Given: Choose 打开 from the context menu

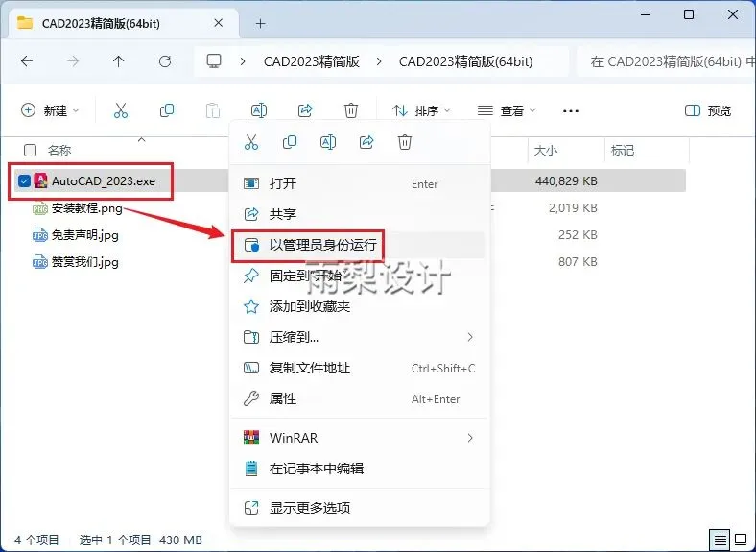Looking at the screenshot, I should (x=360, y=183).
